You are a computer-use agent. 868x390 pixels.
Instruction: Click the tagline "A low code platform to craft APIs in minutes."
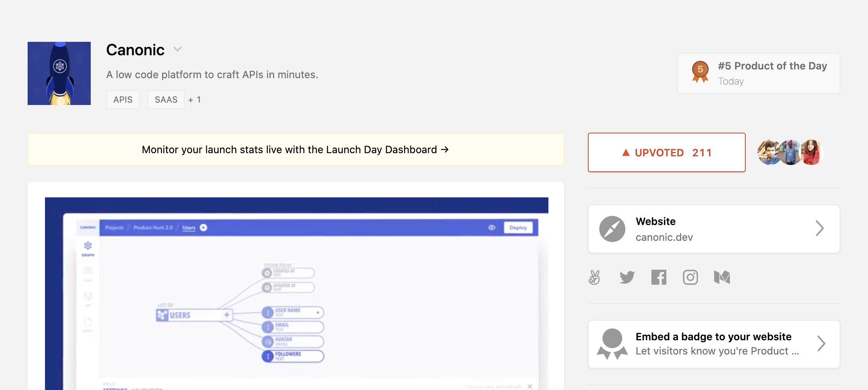[212, 75]
